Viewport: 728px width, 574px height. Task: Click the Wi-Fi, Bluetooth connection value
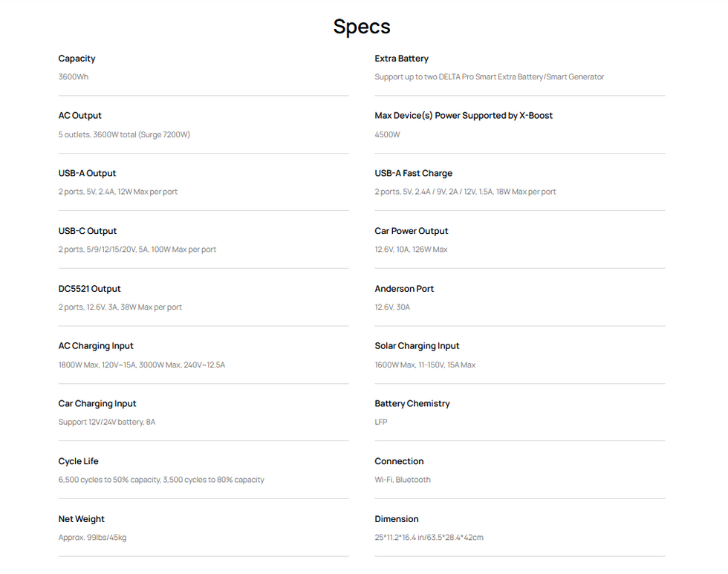[403, 480]
